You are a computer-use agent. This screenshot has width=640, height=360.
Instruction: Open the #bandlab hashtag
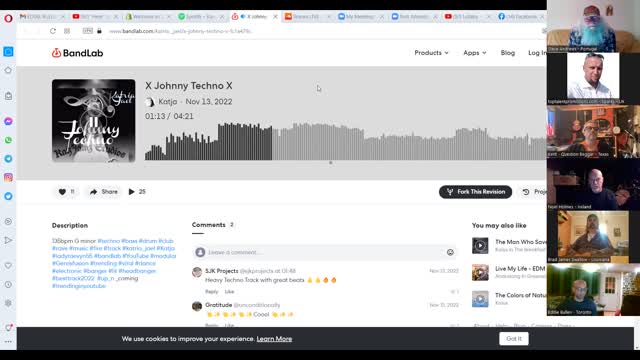[107, 256]
